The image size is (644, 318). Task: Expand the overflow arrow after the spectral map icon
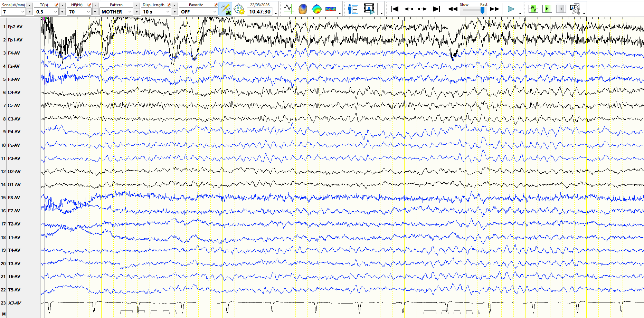click(340, 13)
